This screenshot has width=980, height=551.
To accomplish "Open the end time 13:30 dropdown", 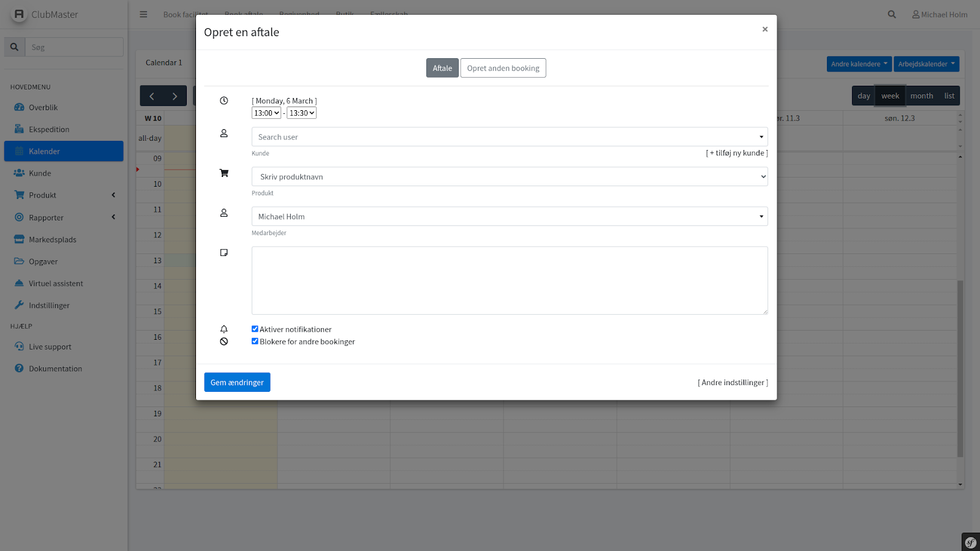I will [x=301, y=113].
